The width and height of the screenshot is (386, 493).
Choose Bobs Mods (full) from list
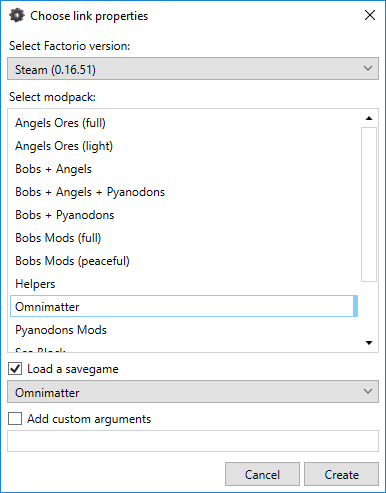click(x=184, y=238)
